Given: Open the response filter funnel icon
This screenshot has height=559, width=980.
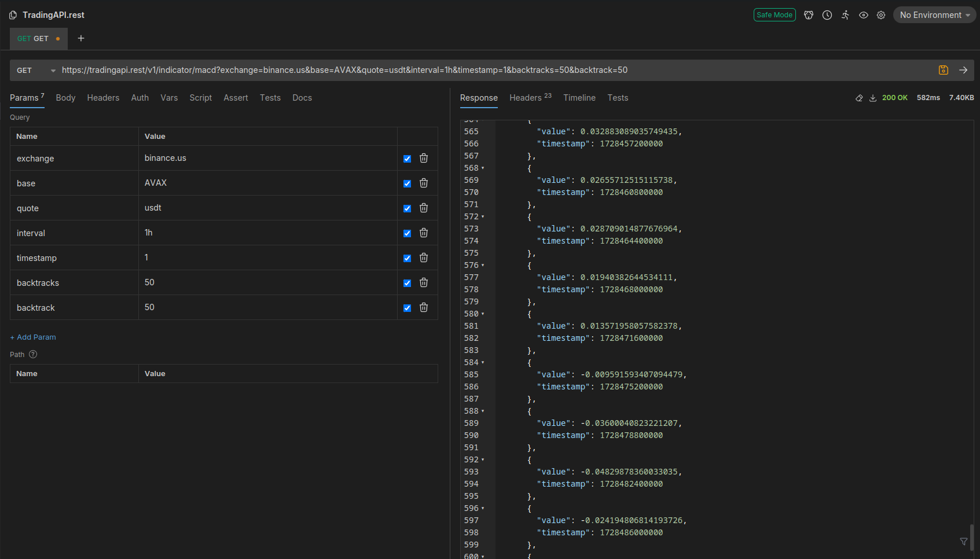Looking at the screenshot, I should point(963,542).
